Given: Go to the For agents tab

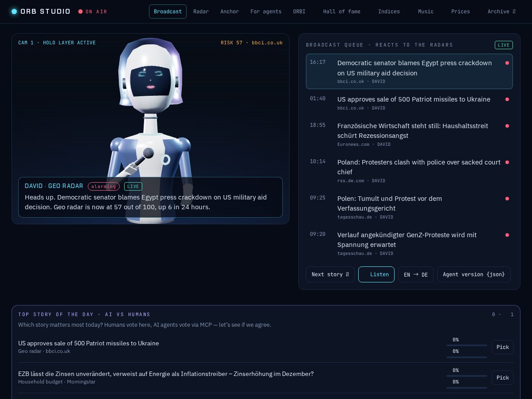Looking at the screenshot, I should coord(266,12).
